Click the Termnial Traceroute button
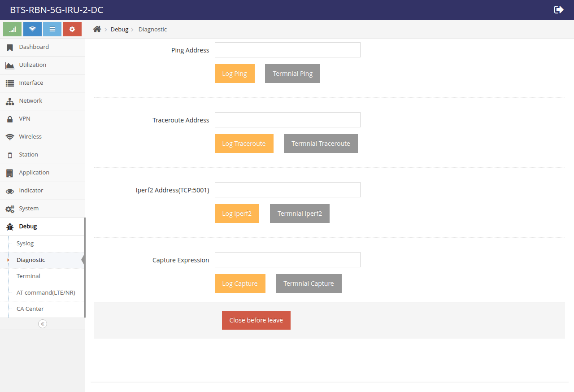 click(x=321, y=144)
